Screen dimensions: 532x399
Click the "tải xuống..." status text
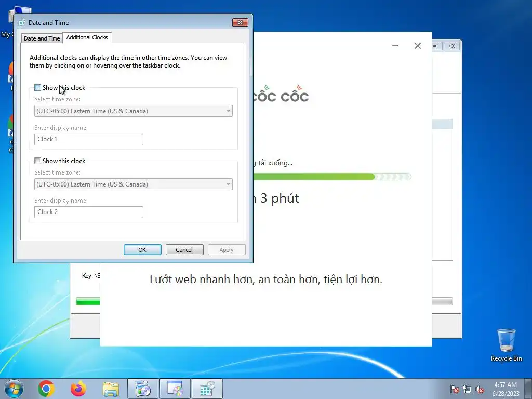tap(275, 163)
